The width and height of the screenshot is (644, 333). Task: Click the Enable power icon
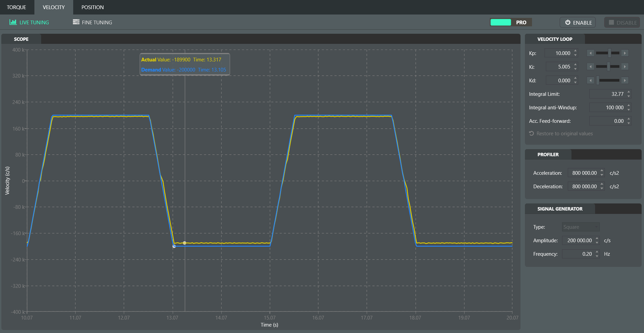click(568, 22)
